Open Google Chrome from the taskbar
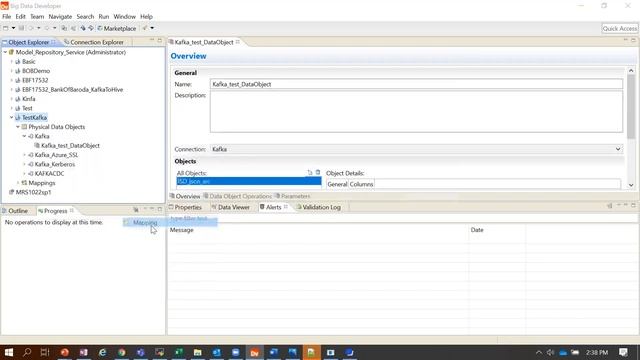 coord(122,352)
